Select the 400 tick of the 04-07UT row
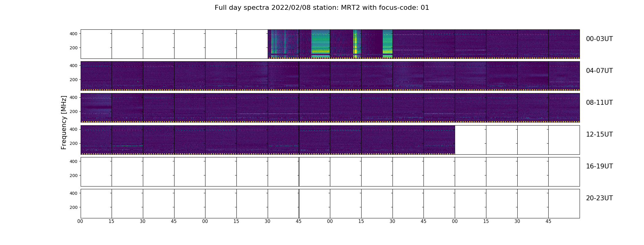644x245 pixels. (74, 66)
